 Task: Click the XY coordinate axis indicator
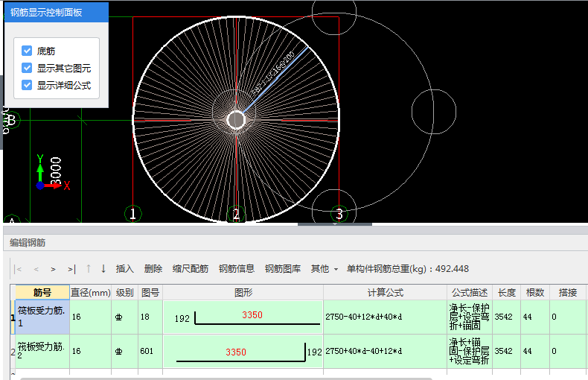(53, 173)
